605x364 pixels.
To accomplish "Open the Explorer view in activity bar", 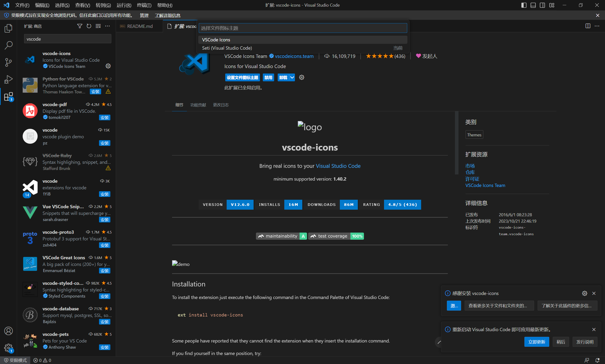I will [x=8, y=28].
